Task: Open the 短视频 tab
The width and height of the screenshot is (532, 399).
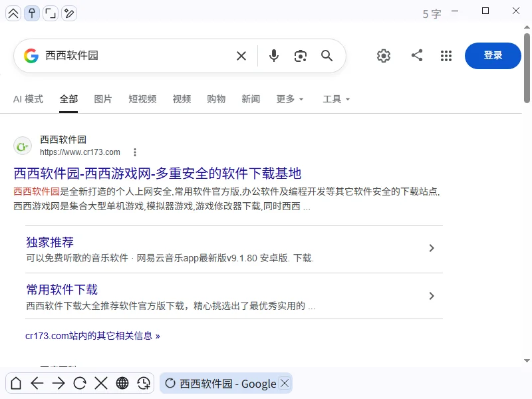Action: [142, 99]
